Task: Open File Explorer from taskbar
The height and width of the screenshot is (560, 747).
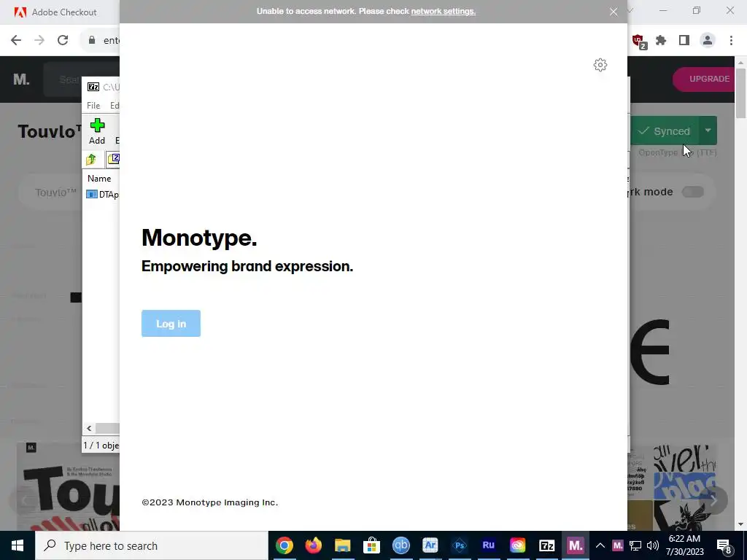Action: coord(343,545)
